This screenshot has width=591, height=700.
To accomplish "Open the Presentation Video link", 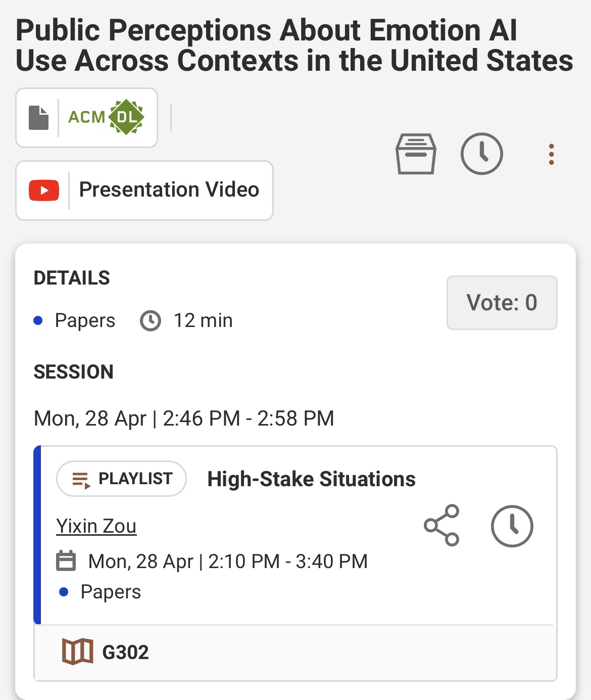I will click(169, 190).
